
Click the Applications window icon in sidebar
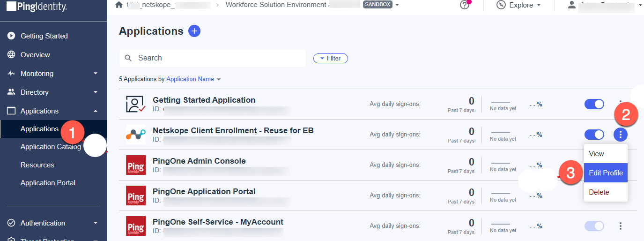tap(11, 111)
